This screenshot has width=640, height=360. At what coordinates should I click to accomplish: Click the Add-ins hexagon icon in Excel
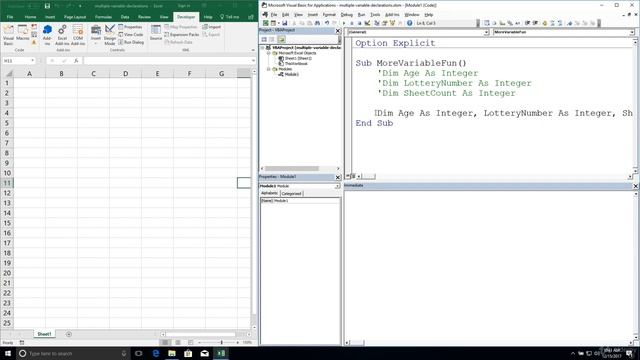[x=47, y=34]
